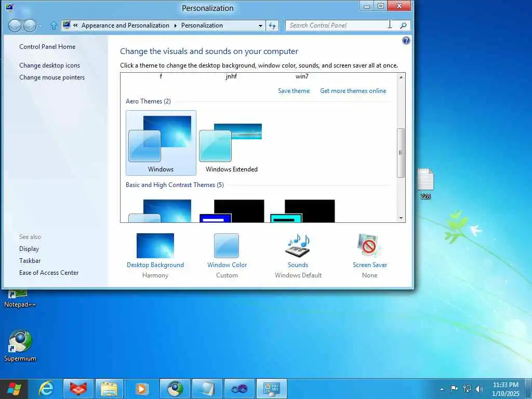Click the Personalization breadcrumb in address bar
This screenshot has height=399, width=532.
[202, 25]
